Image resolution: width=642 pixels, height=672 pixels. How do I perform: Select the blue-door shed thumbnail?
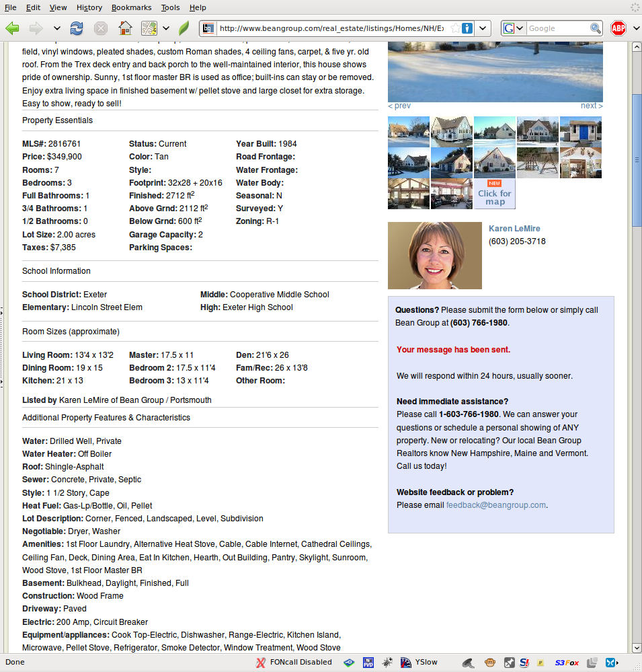click(581, 132)
